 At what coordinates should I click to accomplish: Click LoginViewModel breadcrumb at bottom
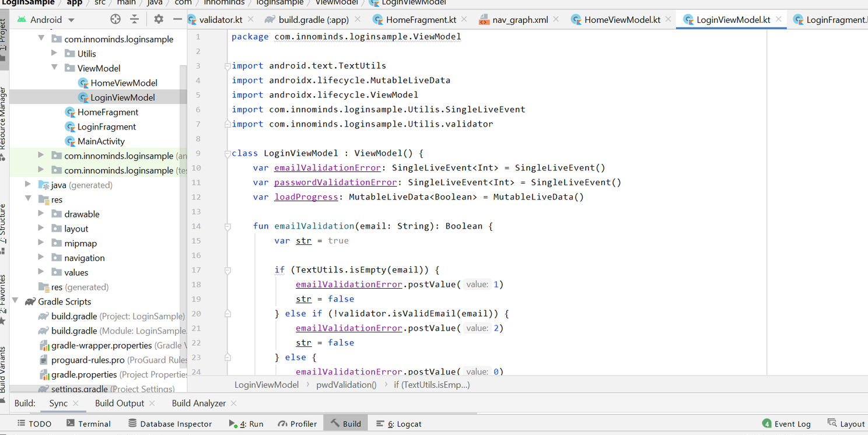267,384
